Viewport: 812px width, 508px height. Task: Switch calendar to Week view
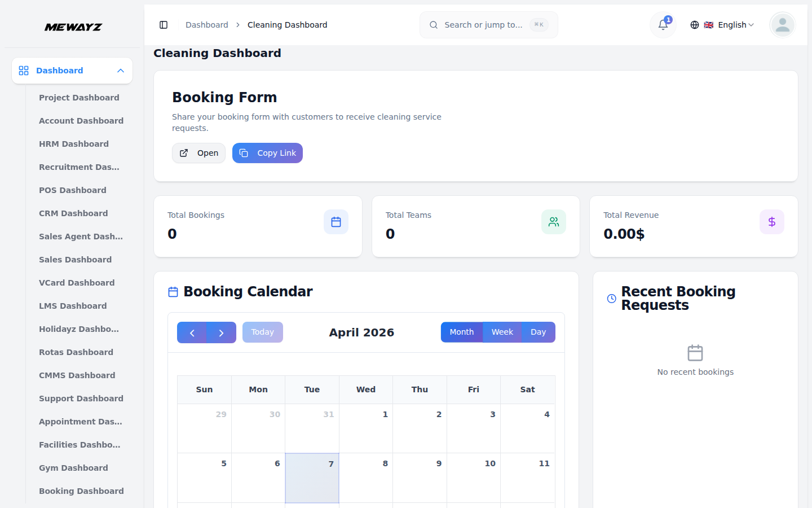click(x=502, y=332)
